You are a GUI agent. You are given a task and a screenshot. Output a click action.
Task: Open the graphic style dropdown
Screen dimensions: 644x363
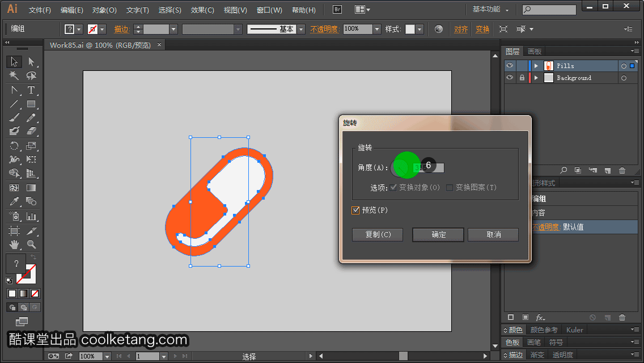click(x=420, y=29)
